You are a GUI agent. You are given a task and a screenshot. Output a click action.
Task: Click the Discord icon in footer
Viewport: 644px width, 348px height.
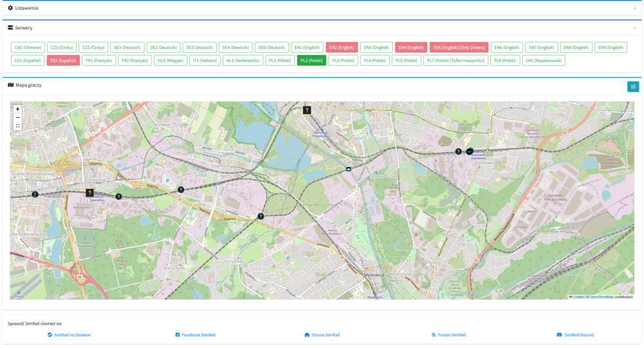(x=559, y=335)
